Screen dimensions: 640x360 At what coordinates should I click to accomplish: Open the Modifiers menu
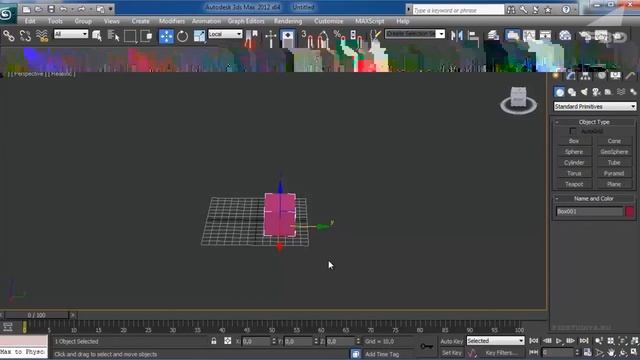pyautogui.click(x=172, y=21)
